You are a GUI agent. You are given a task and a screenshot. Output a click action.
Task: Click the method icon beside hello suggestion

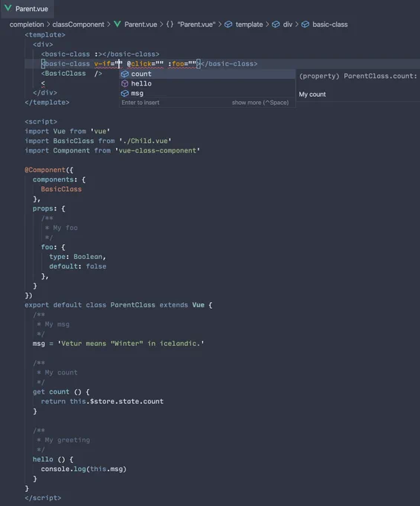tap(125, 83)
